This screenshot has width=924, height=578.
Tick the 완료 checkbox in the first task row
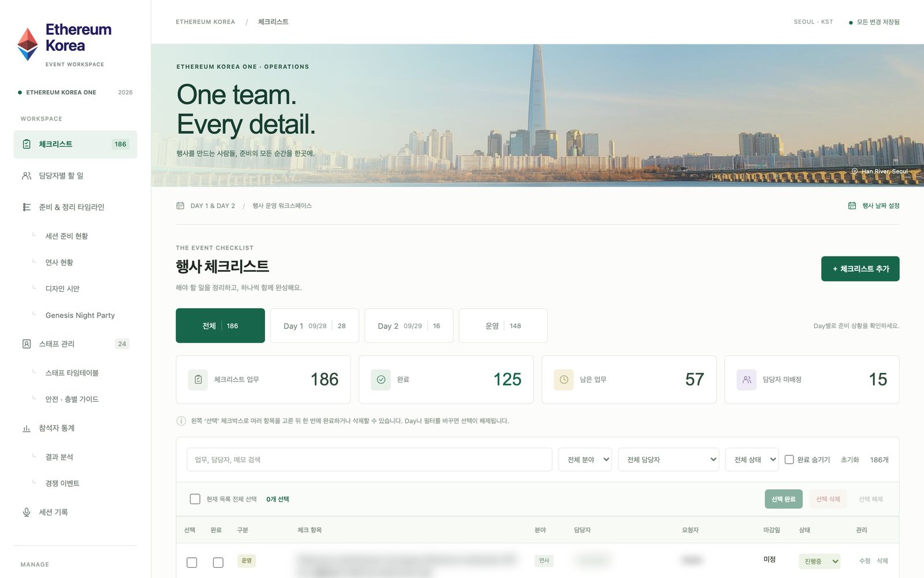click(x=218, y=562)
